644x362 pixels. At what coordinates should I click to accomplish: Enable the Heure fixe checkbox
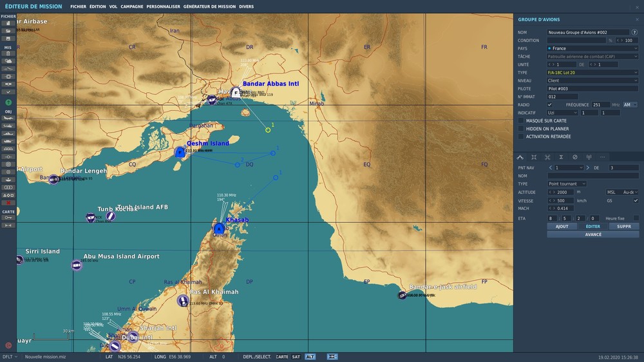pyautogui.click(x=636, y=218)
